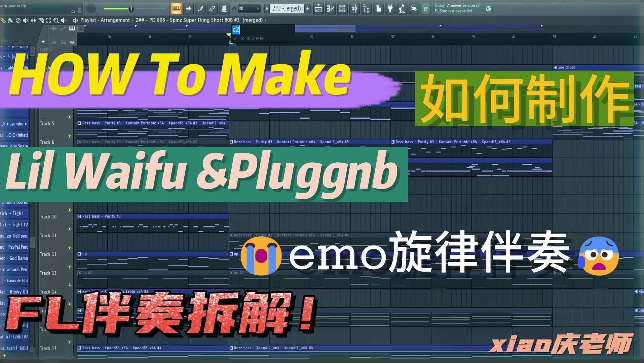Image resolution: width=644 pixels, height=363 pixels.
Task: Open the low chord clip menu
Action: (x=555, y=68)
